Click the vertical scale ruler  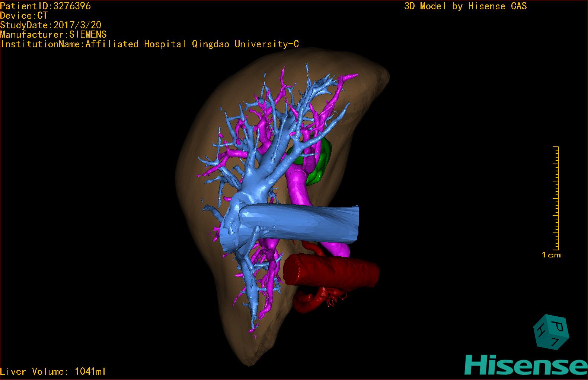[556, 198]
